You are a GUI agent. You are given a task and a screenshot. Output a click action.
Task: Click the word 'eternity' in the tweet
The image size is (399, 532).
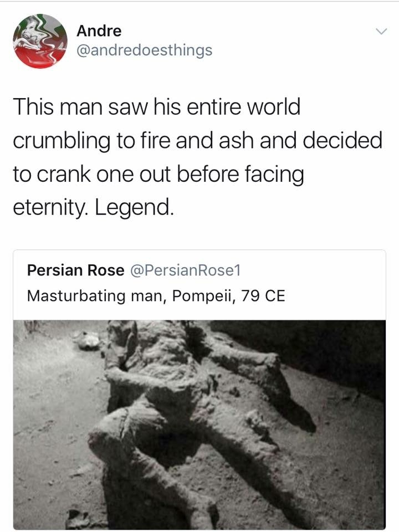[49, 207]
